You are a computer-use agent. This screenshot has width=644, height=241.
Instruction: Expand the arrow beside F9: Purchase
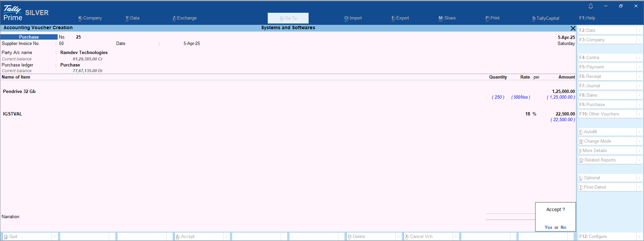[x=639, y=105]
